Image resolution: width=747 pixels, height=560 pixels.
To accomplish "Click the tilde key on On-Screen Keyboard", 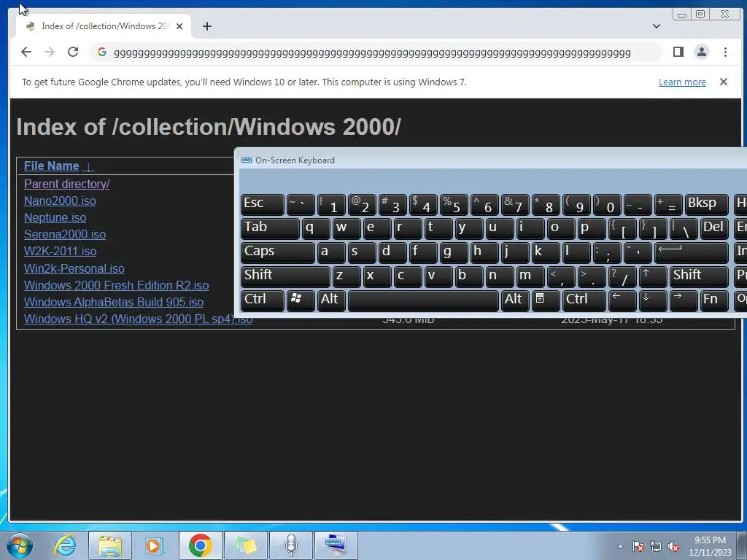I will (300, 204).
